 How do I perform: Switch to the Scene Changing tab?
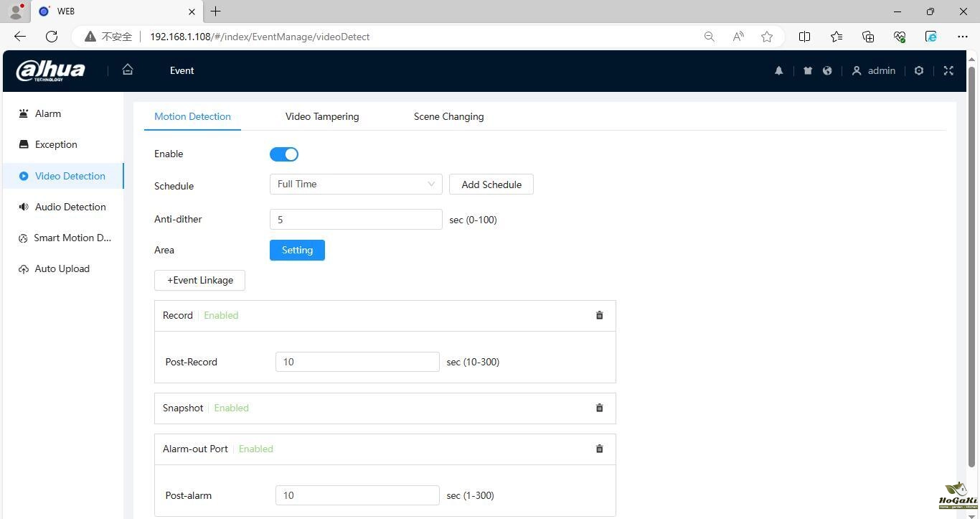[448, 116]
